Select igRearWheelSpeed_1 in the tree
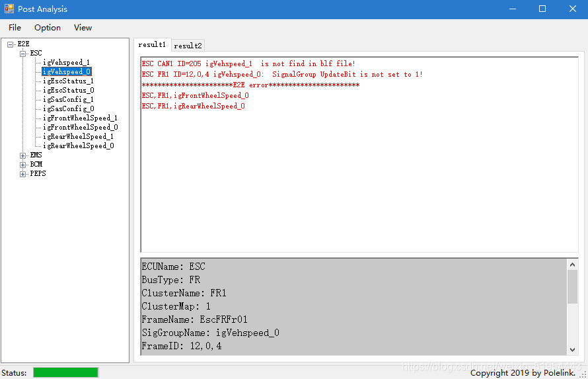588x379 pixels. tap(79, 137)
